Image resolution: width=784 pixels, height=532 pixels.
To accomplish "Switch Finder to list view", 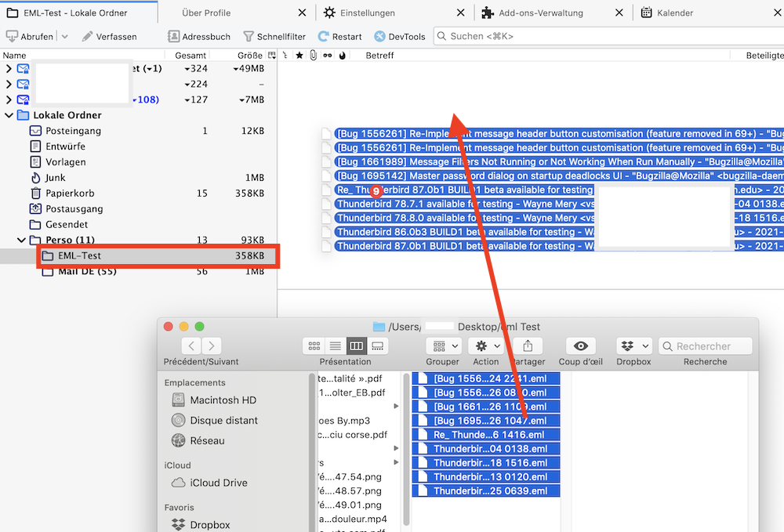I will click(335, 346).
